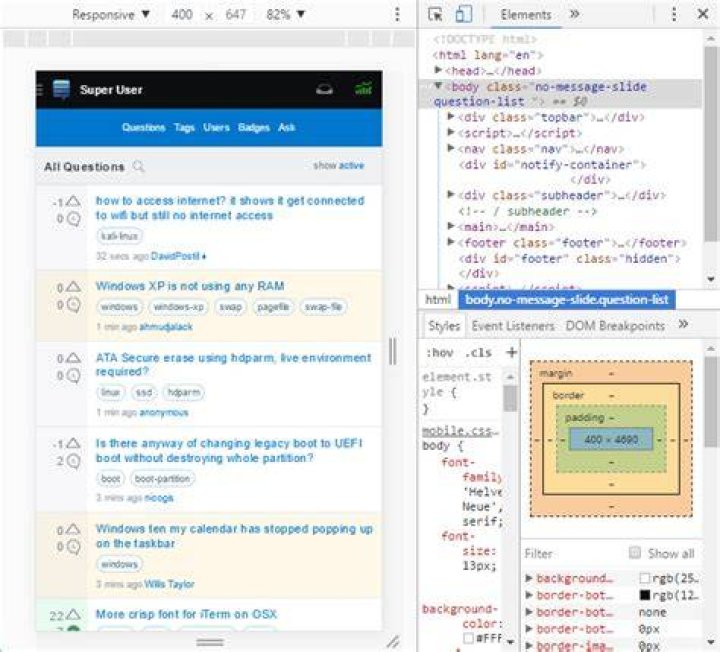
Task: Upvote triangle on 'Windows XP is not using any RAM'
Action: point(73,287)
